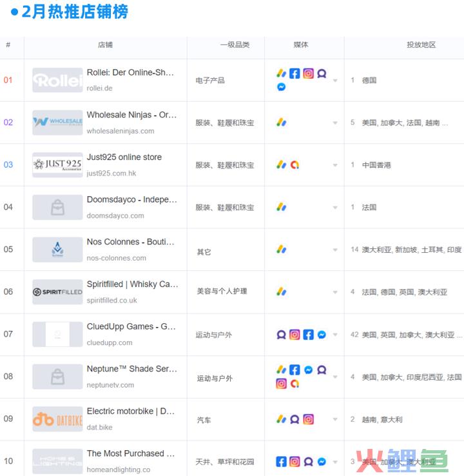This screenshot has width=464, height=476.
Task: Click the AdMob icon in Just925 row
Action: click(x=295, y=164)
